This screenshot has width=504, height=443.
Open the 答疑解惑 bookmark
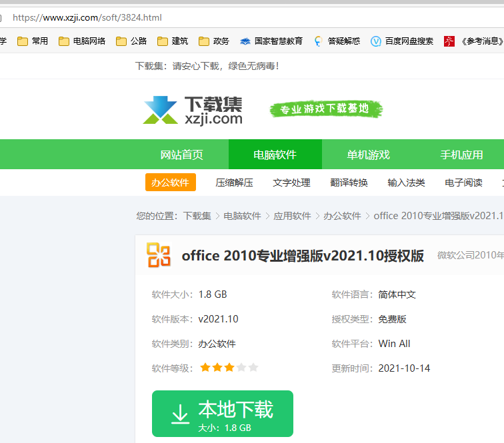(x=337, y=41)
